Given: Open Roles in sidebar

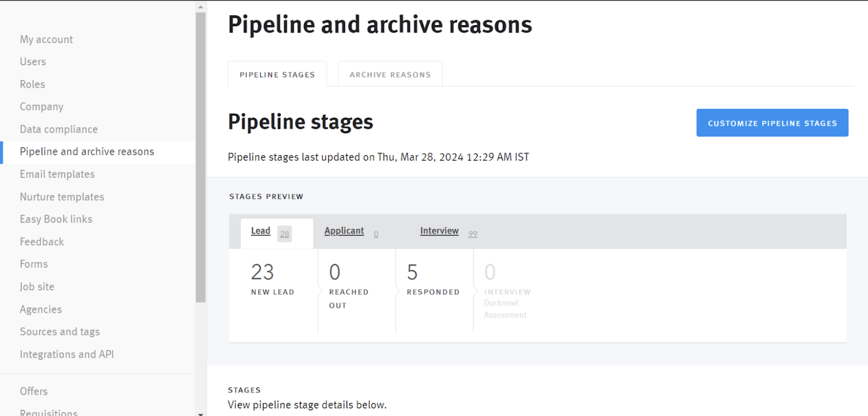Looking at the screenshot, I should click(x=32, y=84).
